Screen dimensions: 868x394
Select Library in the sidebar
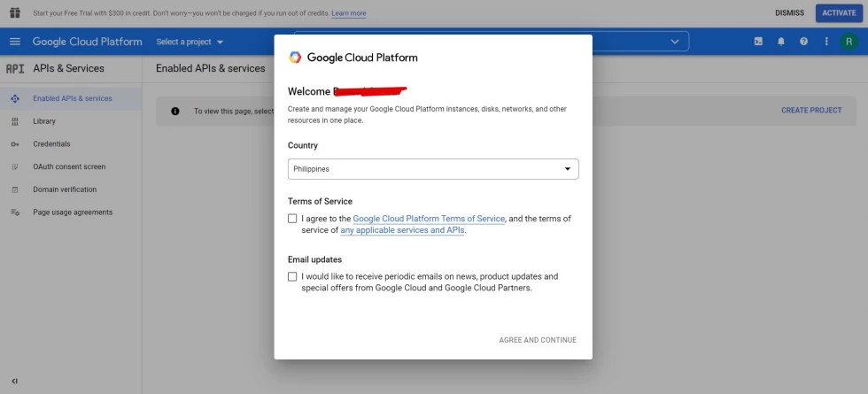[x=44, y=121]
